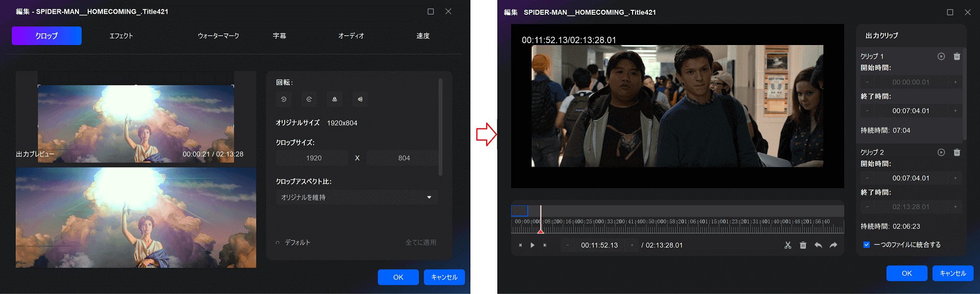Click the output preview image
The height and width of the screenshot is (294, 980).
[136, 218]
